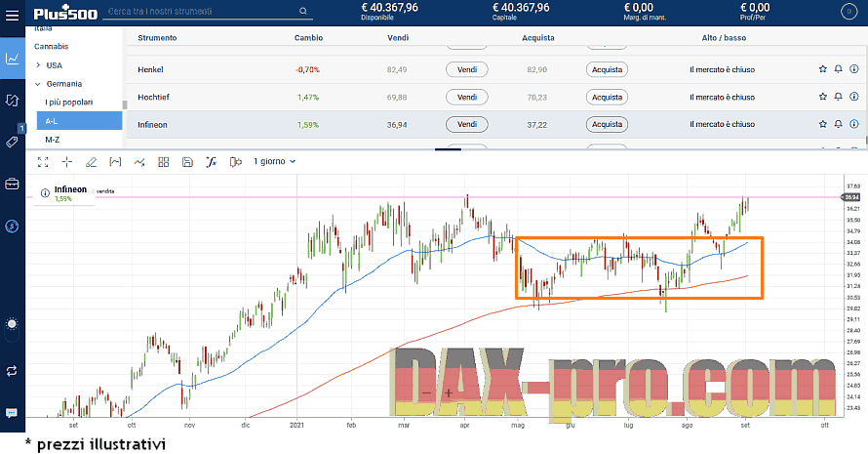Click Vendi for Hochtief
Screen dimensions: 868x454
[x=466, y=97]
